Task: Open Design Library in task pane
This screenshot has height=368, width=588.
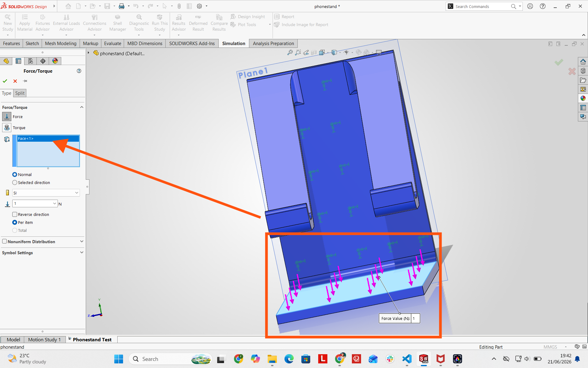Action: point(583,71)
